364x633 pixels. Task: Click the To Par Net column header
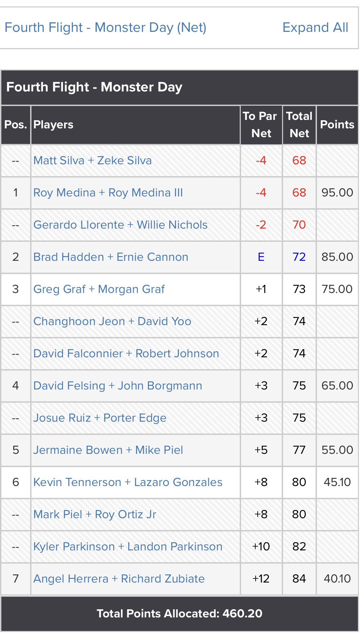coord(261,125)
